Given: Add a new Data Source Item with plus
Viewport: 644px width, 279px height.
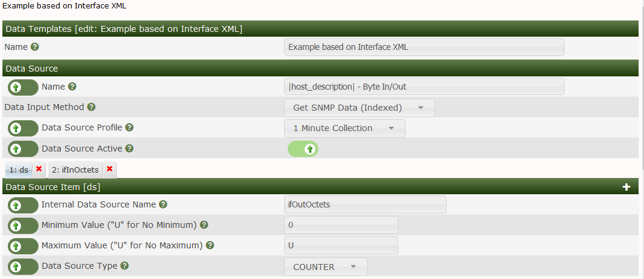Looking at the screenshot, I should [x=627, y=187].
